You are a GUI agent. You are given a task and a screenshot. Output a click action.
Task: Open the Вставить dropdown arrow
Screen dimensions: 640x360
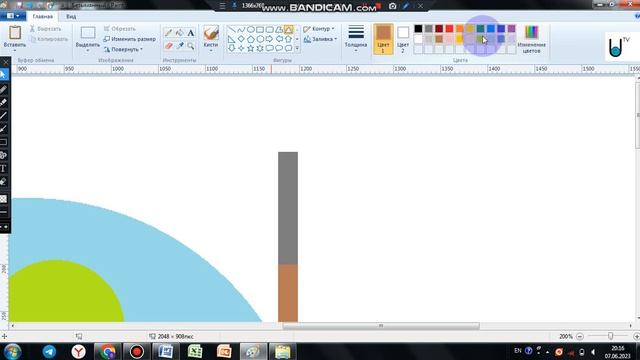point(15,51)
